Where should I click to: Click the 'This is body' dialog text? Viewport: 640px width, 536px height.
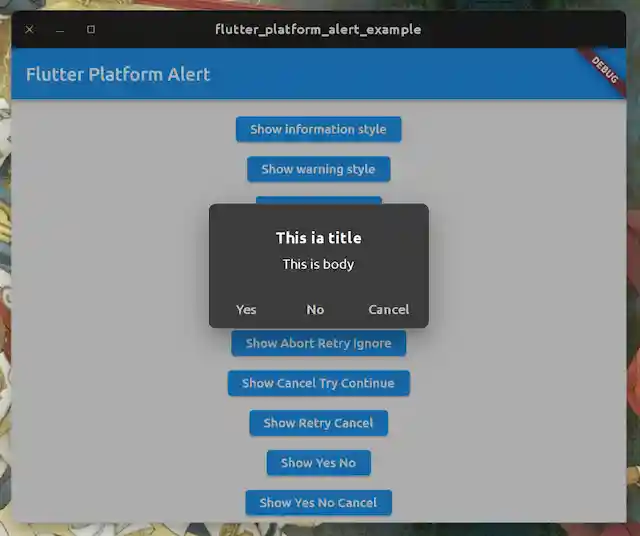pos(318,265)
